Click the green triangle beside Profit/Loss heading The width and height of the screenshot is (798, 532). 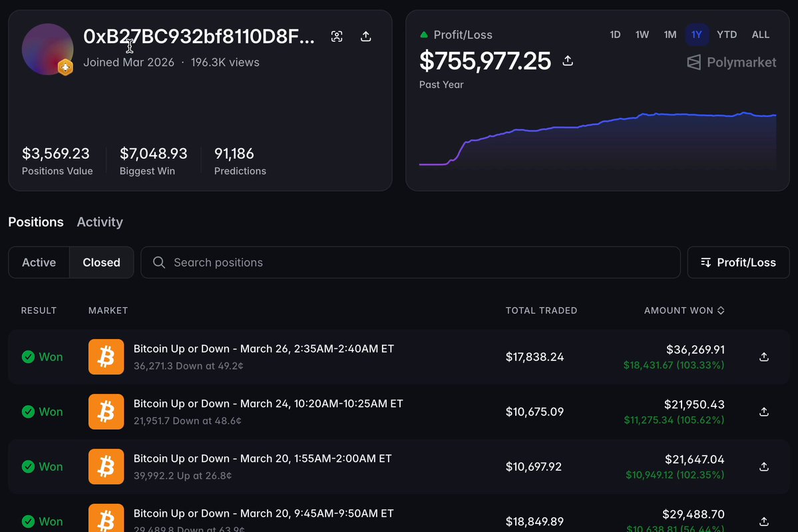point(424,35)
